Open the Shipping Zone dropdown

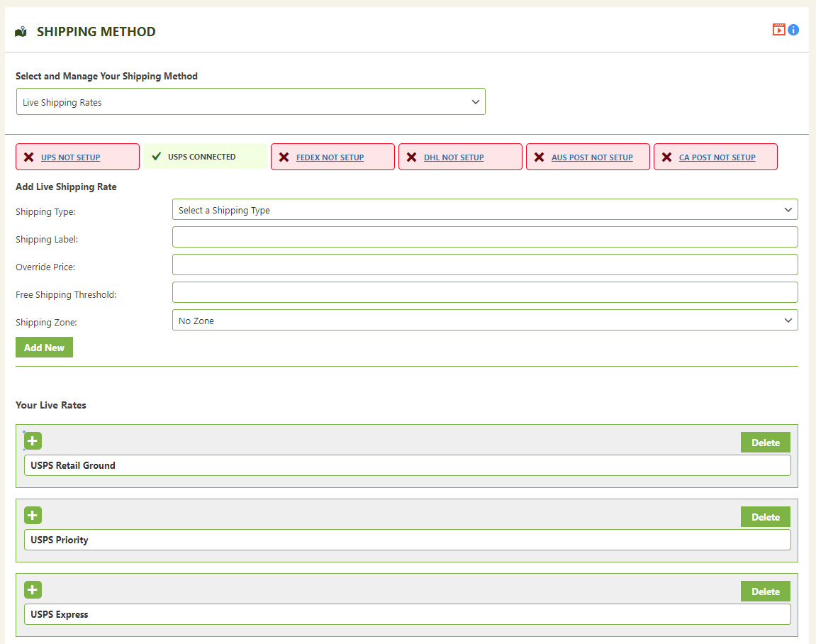(485, 321)
